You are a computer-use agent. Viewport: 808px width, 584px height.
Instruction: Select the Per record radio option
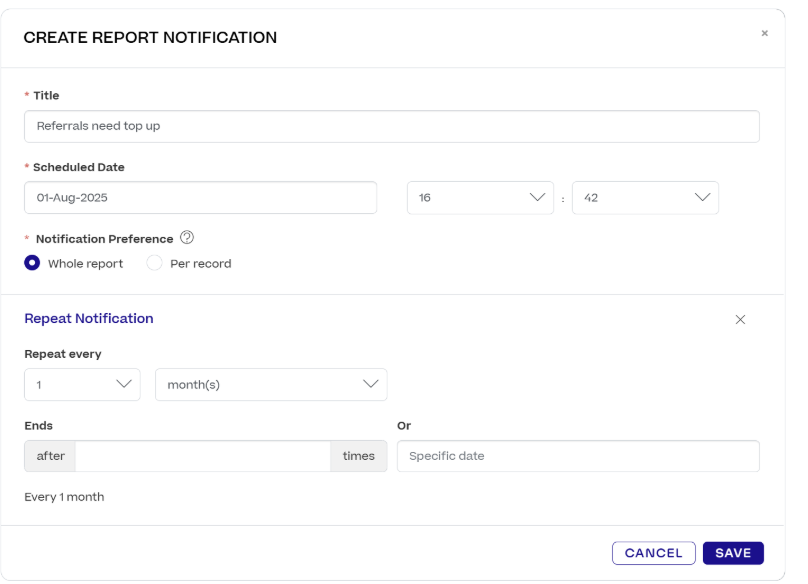[154, 264]
